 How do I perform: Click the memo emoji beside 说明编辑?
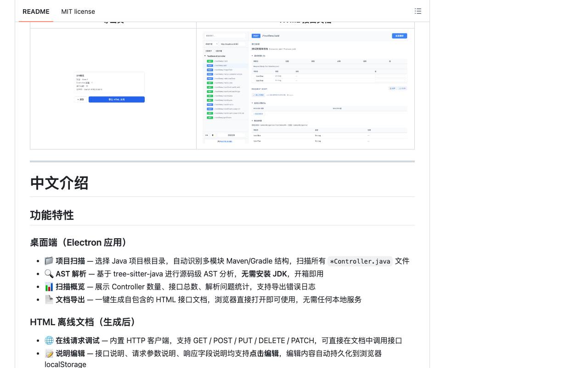click(x=49, y=353)
